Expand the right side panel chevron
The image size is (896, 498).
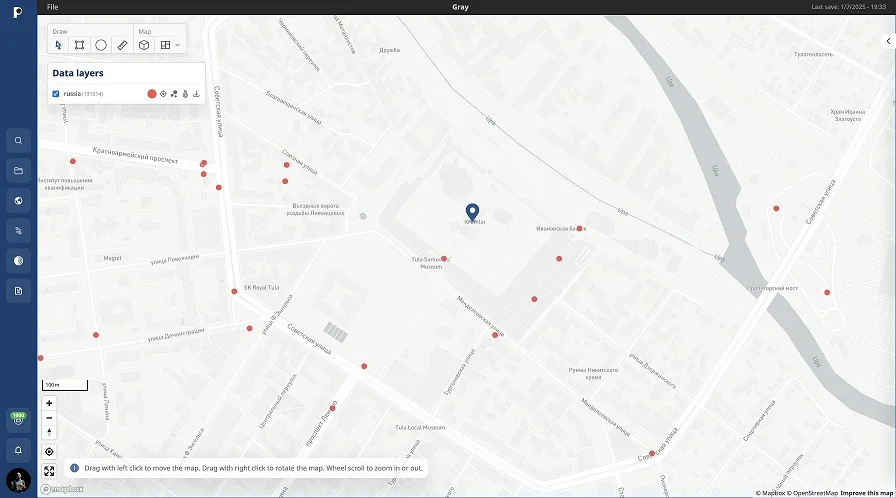888,41
